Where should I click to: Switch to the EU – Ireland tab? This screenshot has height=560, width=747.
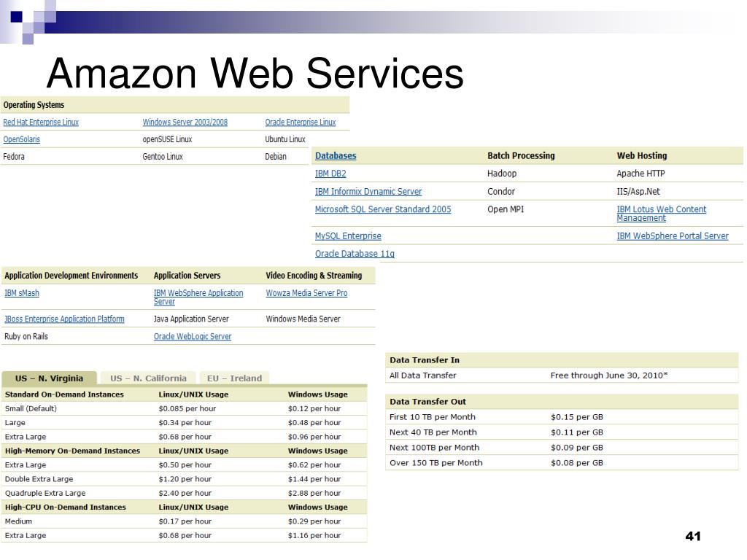pyautogui.click(x=234, y=378)
